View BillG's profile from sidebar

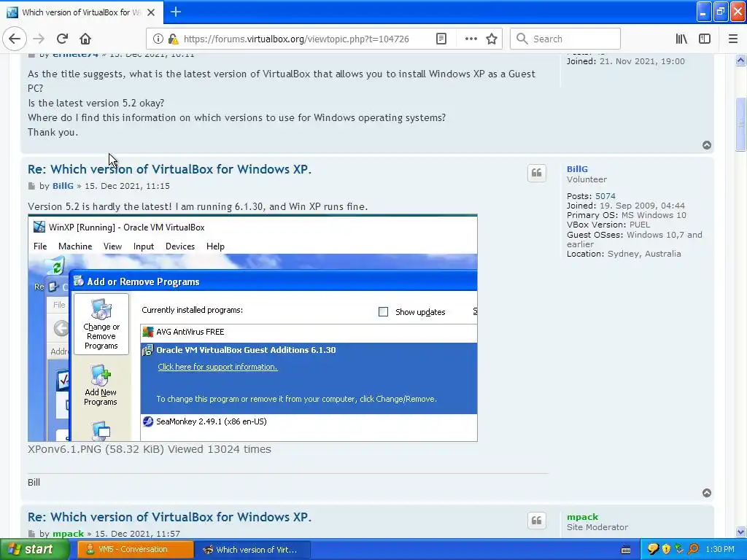(577, 169)
